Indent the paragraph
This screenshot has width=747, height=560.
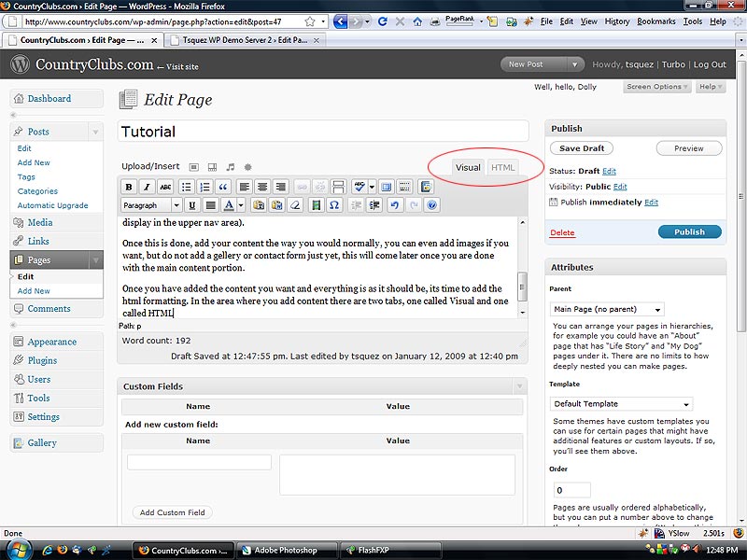[374, 205]
